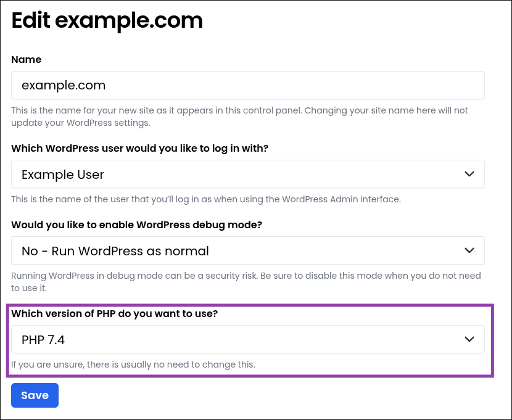Screen dimensions: 512x420
Task: Click the chevron on the WordPress user dropdown
Action: 469,175
